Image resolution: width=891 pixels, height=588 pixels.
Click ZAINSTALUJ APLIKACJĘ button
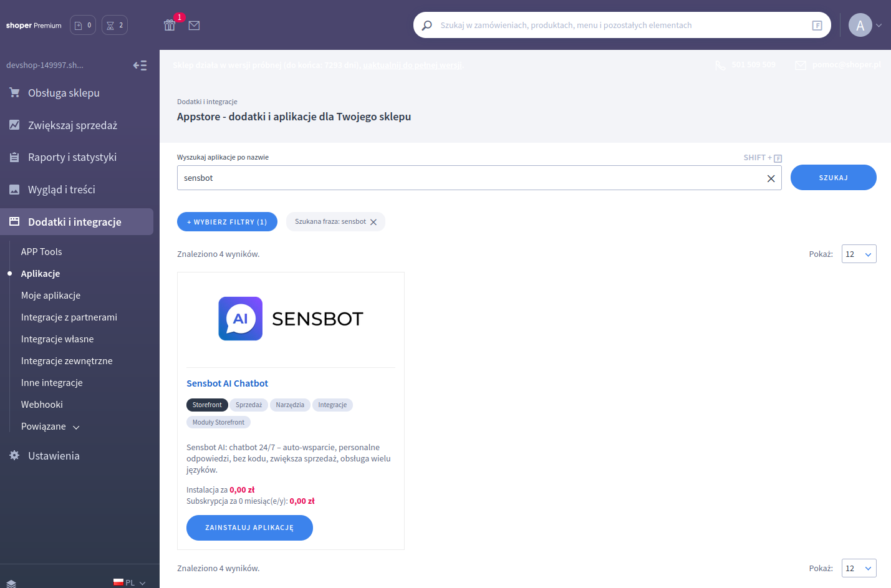click(249, 528)
